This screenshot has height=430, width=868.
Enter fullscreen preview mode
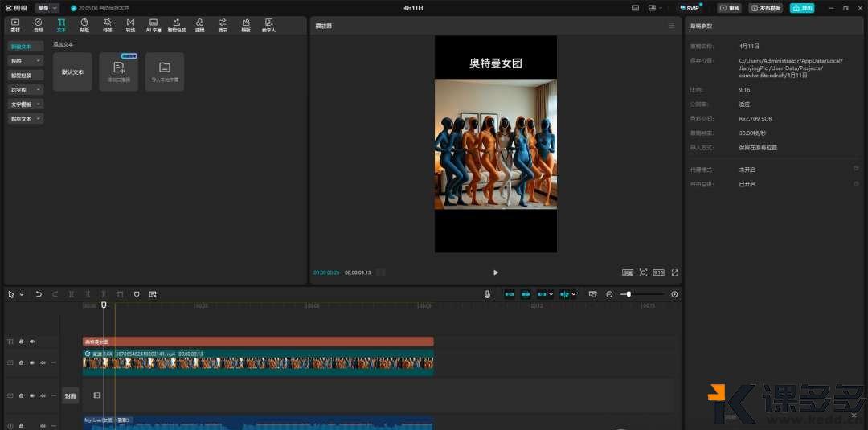coord(675,272)
